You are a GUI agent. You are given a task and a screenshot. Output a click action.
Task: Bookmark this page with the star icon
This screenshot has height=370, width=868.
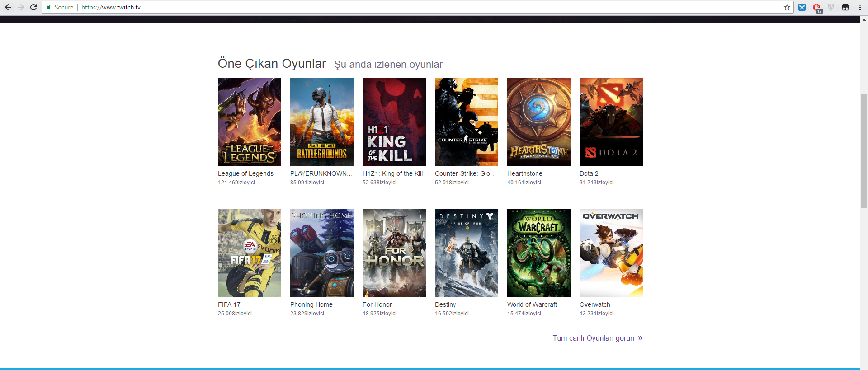pos(787,7)
